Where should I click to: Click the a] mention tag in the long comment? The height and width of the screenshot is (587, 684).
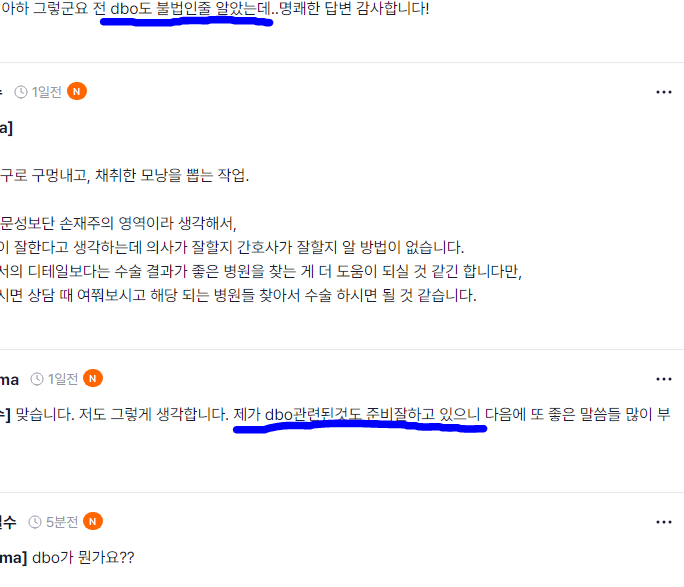7,128
